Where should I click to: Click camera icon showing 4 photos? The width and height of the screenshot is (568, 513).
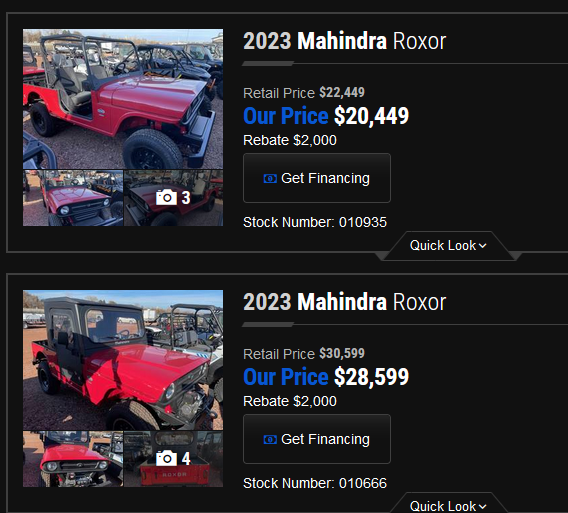point(166,459)
